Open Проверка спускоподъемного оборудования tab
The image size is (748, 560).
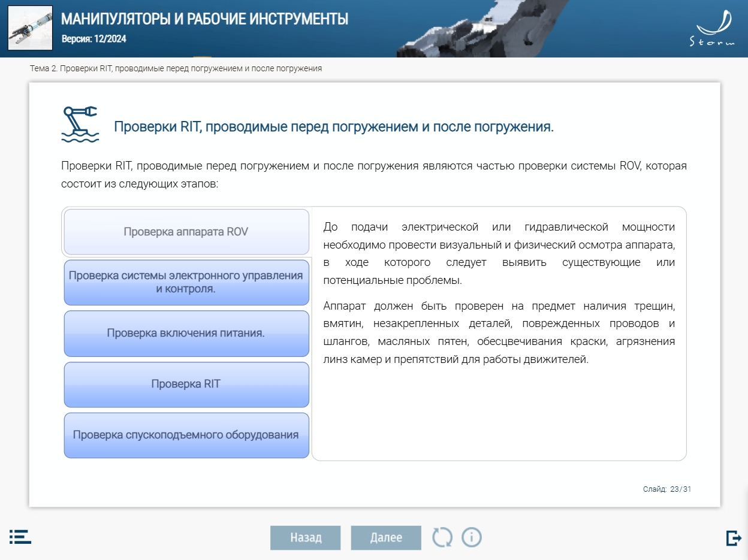pyautogui.click(x=186, y=435)
